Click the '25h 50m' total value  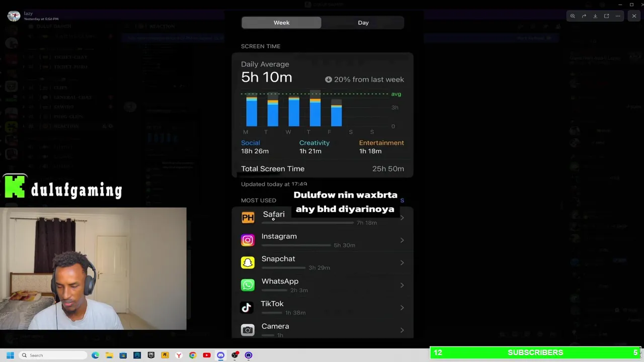[x=388, y=169]
